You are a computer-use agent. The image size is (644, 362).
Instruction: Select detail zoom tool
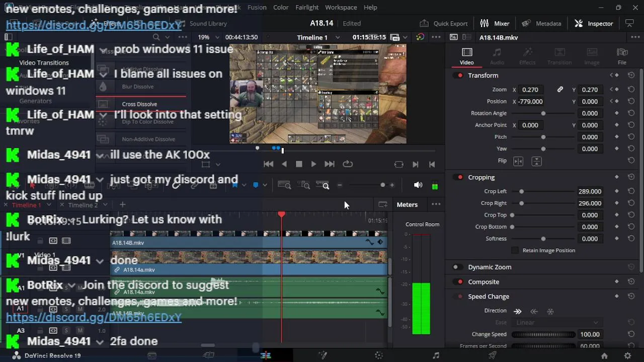coord(303,186)
